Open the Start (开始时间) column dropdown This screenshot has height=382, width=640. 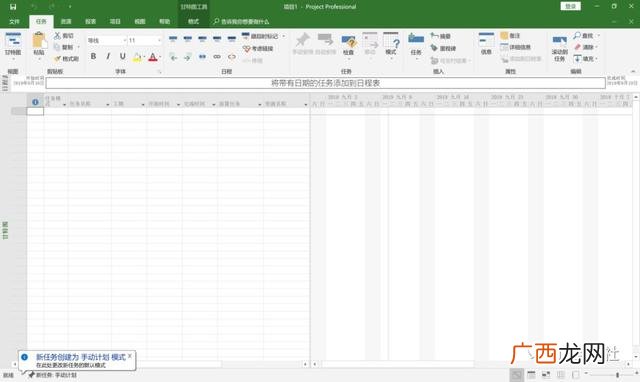[x=178, y=104]
